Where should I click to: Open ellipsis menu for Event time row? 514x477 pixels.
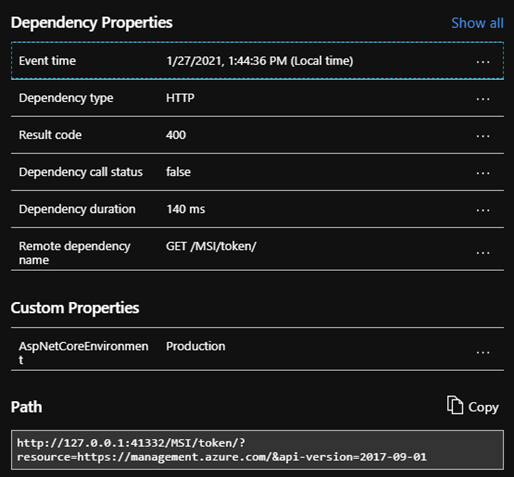(x=483, y=62)
